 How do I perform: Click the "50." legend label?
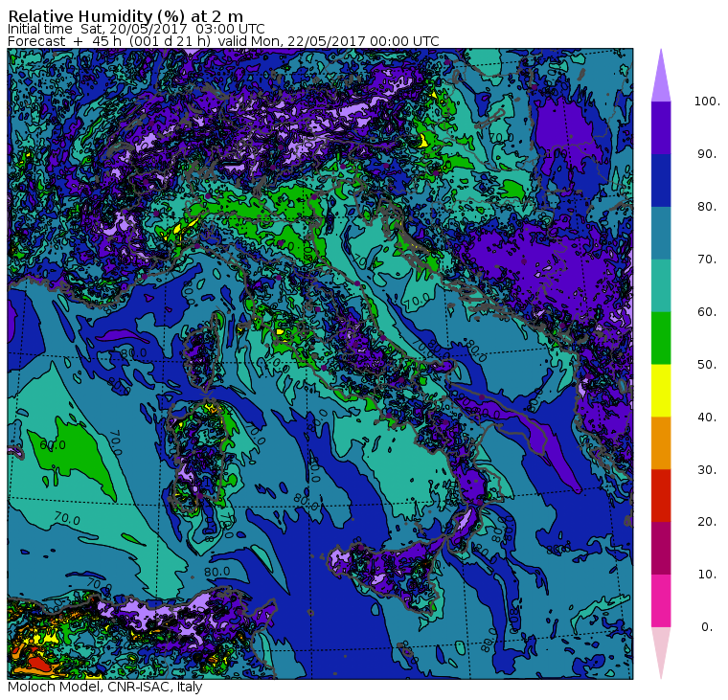[707, 365]
